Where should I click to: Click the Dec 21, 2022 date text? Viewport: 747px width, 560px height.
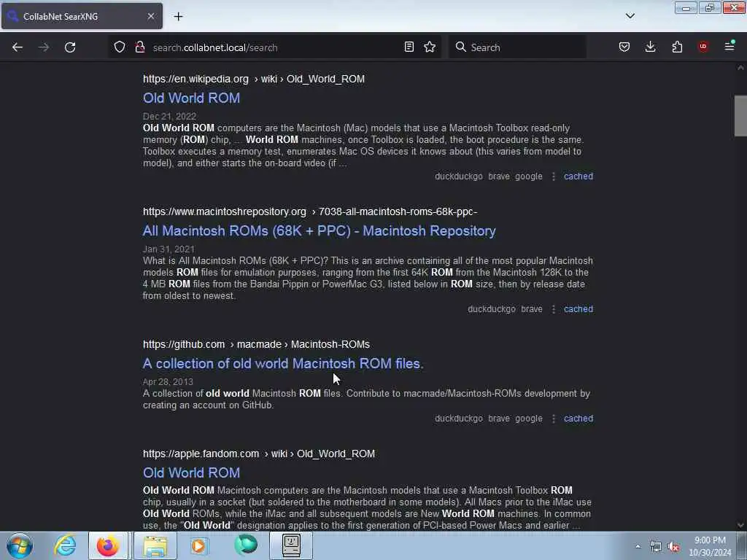pos(169,116)
